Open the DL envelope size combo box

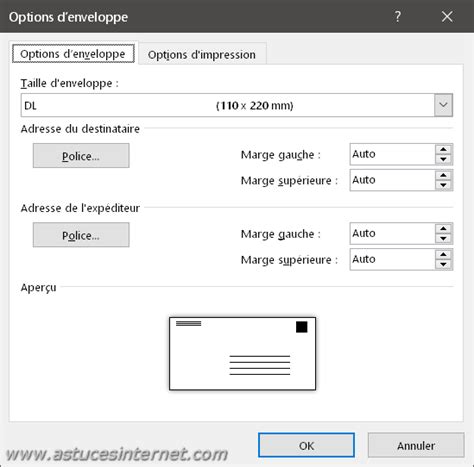(237, 105)
